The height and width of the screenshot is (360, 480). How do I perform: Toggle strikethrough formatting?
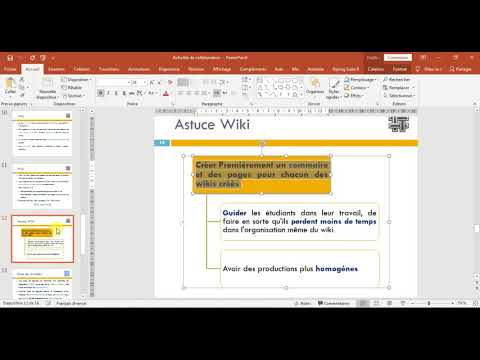(x=132, y=93)
